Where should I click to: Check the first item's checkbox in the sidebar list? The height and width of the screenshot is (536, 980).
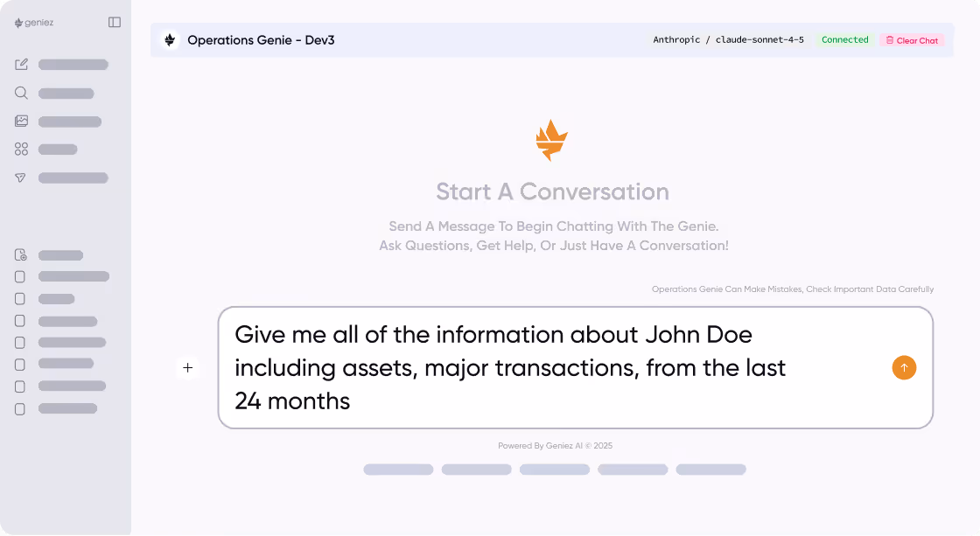click(x=19, y=276)
